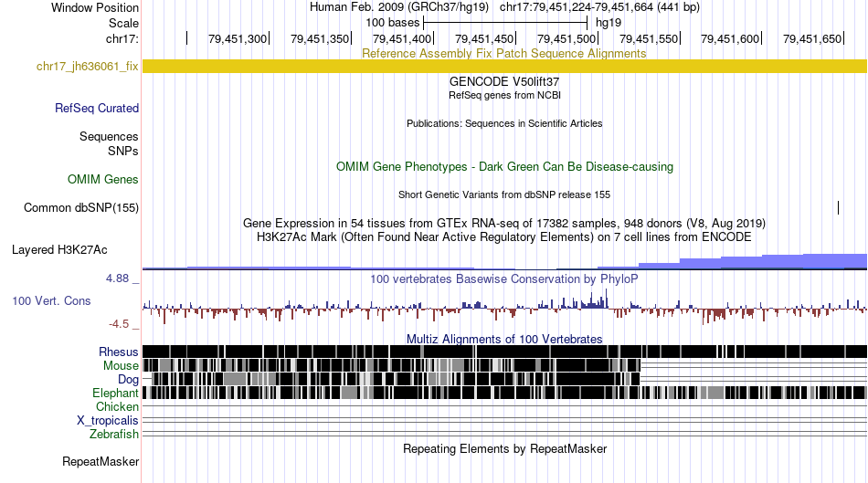Click the Zebrafish alignment row label
Viewport: 868px width, 483px height.
[114, 435]
